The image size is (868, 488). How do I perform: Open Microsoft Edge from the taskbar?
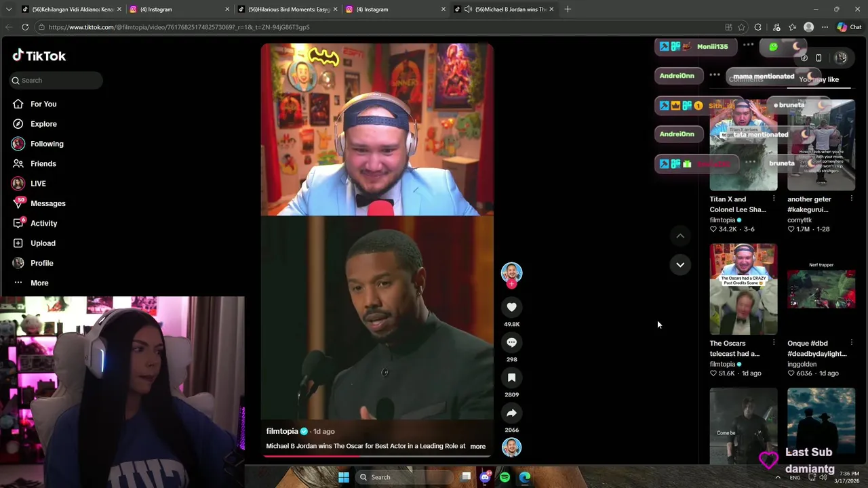point(525,477)
